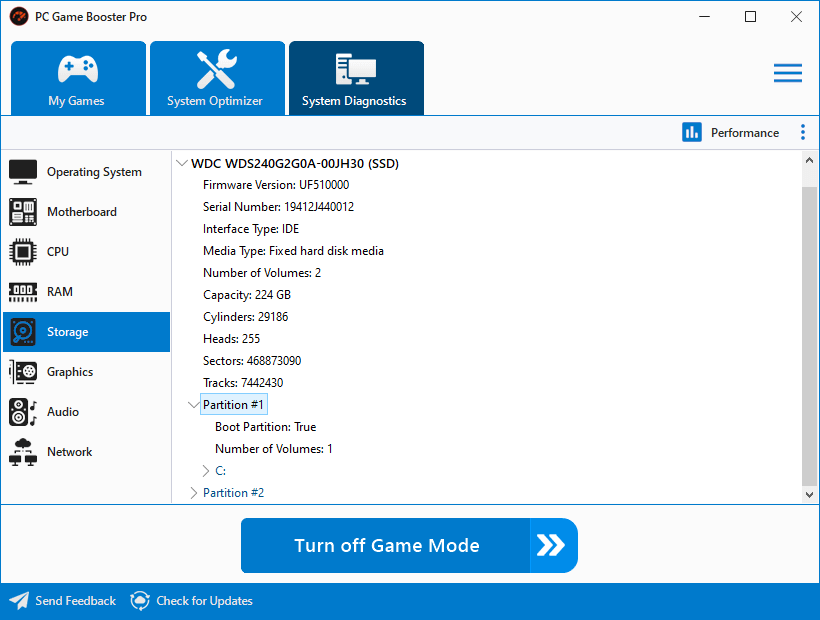Image resolution: width=820 pixels, height=620 pixels.
Task: Expand the C: drive node
Action: (207, 470)
